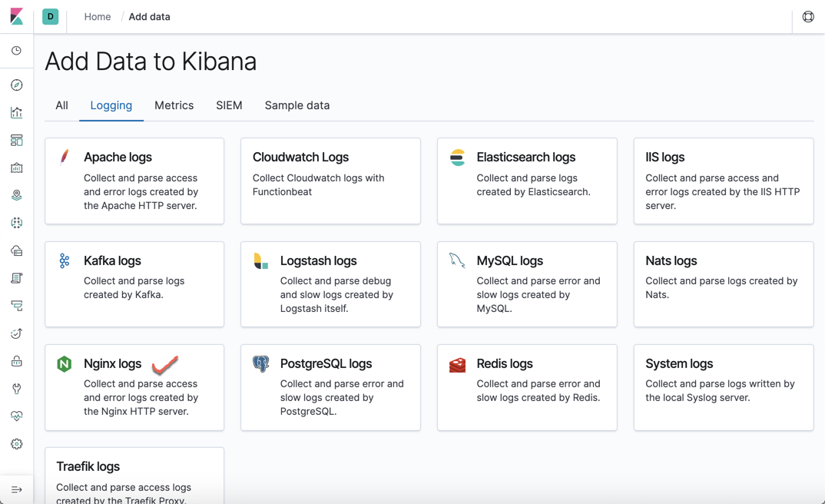Open Dev Tools wrench icon

(x=17, y=389)
